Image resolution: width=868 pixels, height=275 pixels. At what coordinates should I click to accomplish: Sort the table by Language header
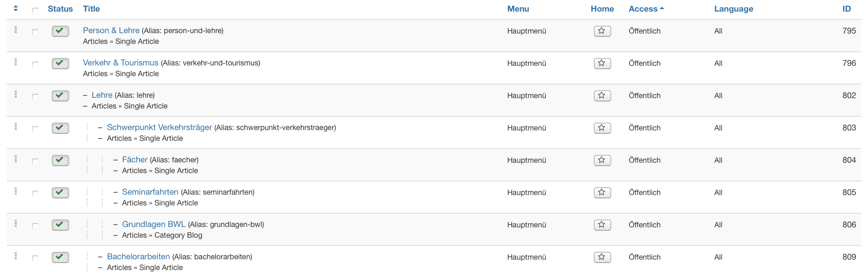733,9
